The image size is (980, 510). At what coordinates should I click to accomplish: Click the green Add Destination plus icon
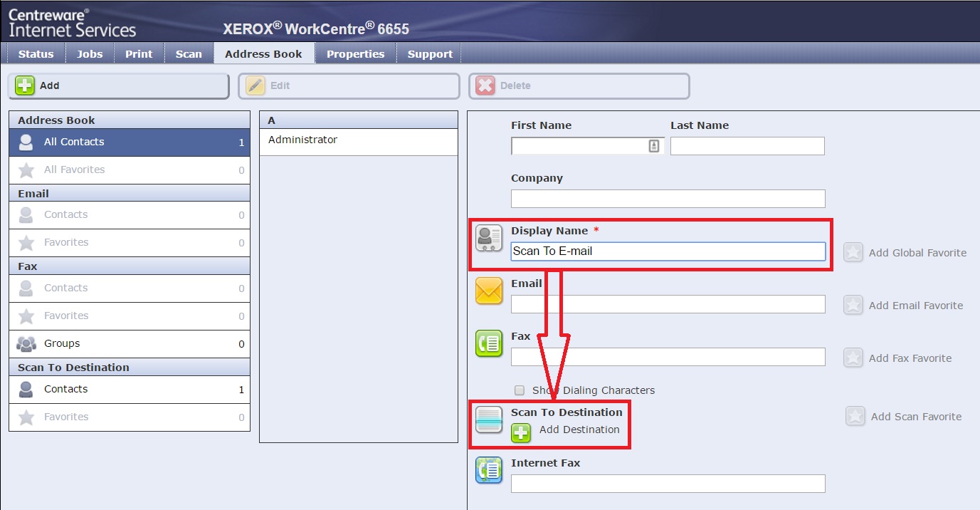tap(521, 432)
